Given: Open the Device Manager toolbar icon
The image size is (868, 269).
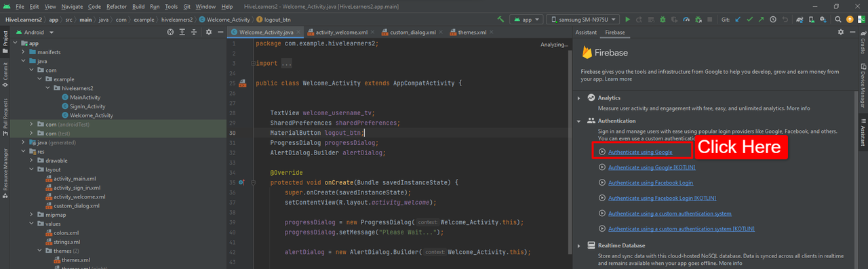Looking at the screenshot, I should 812,20.
